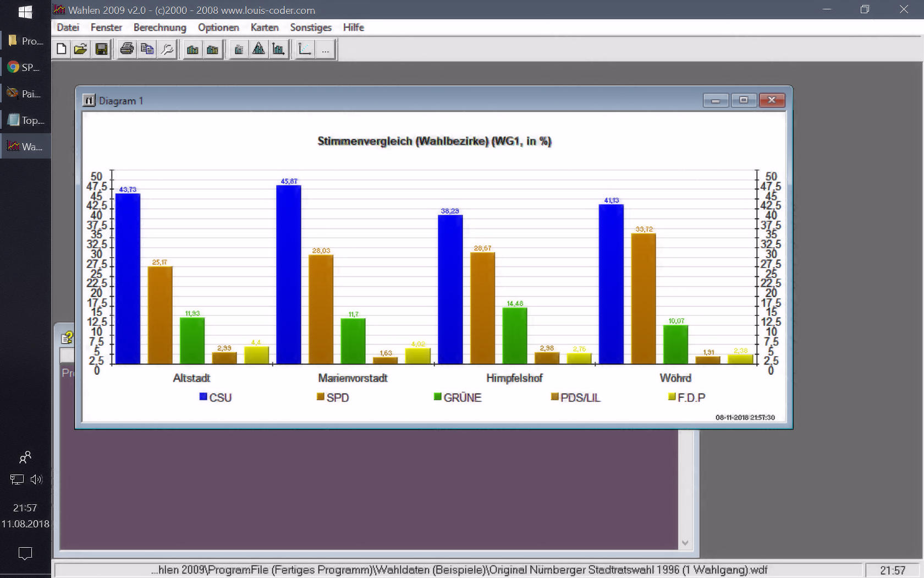Screen dimensions: 924x578
Task: Click the ellipsis toolbar button
Action: [x=326, y=50]
